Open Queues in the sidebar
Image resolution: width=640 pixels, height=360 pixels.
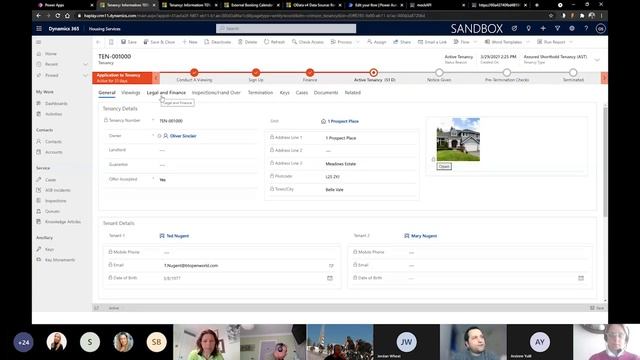click(x=52, y=211)
